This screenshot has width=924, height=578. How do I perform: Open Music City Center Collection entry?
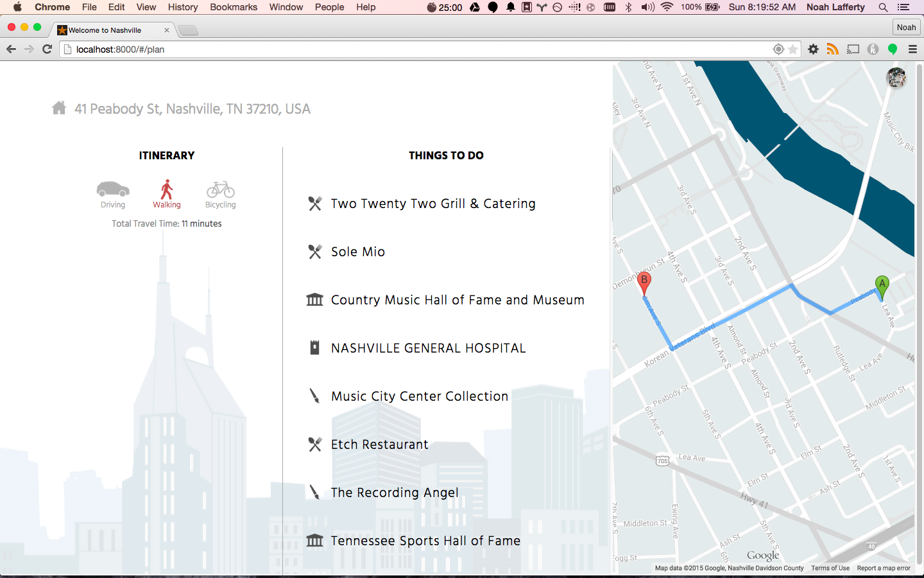point(420,396)
